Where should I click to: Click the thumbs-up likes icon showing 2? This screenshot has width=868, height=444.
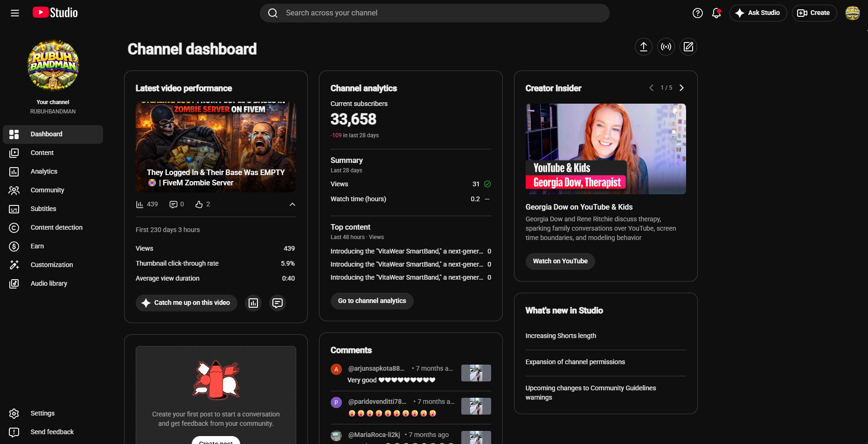(199, 204)
